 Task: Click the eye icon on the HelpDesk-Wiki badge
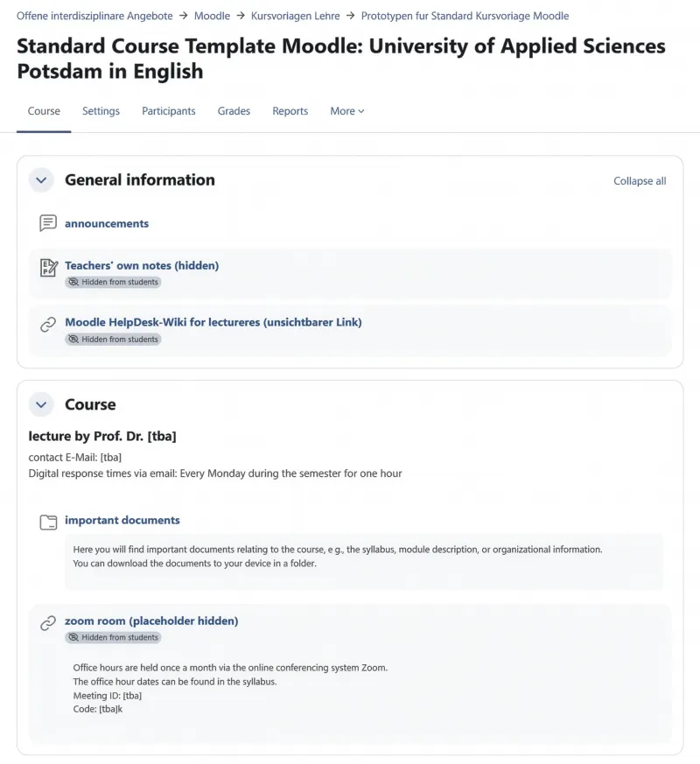(75, 339)
